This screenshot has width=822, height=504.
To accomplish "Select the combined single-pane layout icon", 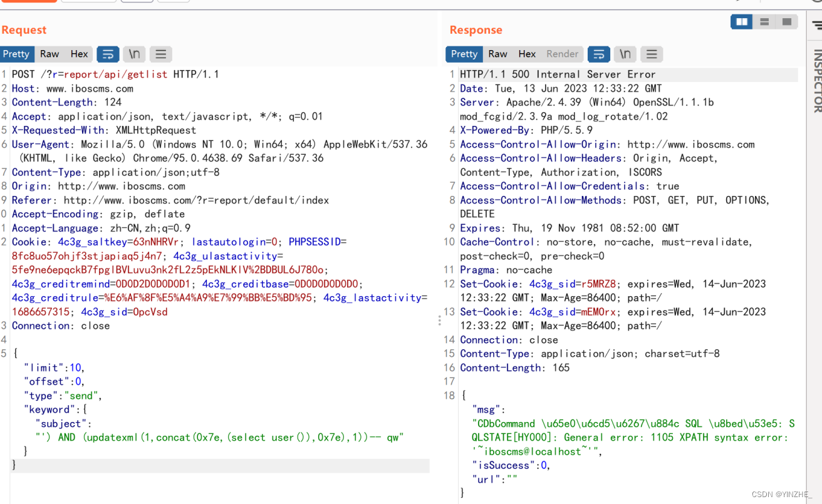I will pyautogui.click(x=786, y=22).
